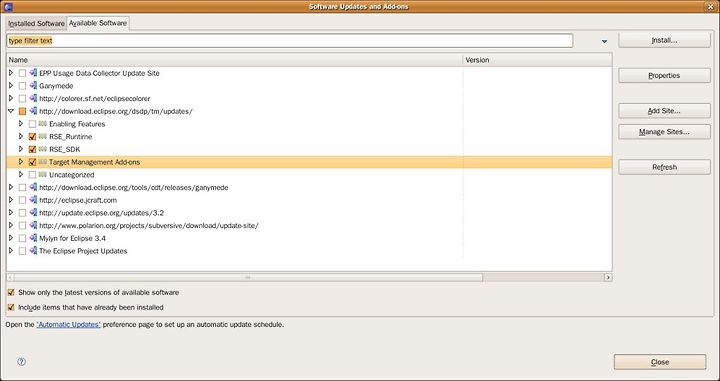Check The Eclipse Project Updates checkbox
The height and width of the screenshot is (381, 720).
tap(22, 251)
